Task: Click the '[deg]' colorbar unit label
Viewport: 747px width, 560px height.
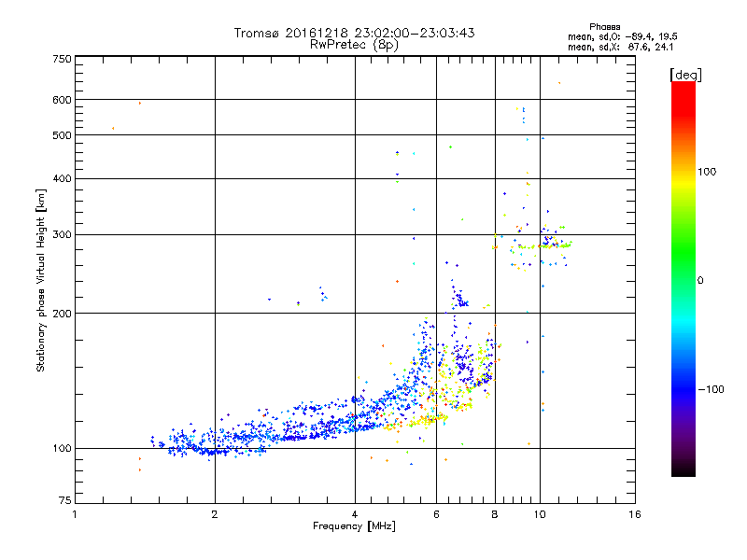Action: [685, 75]
